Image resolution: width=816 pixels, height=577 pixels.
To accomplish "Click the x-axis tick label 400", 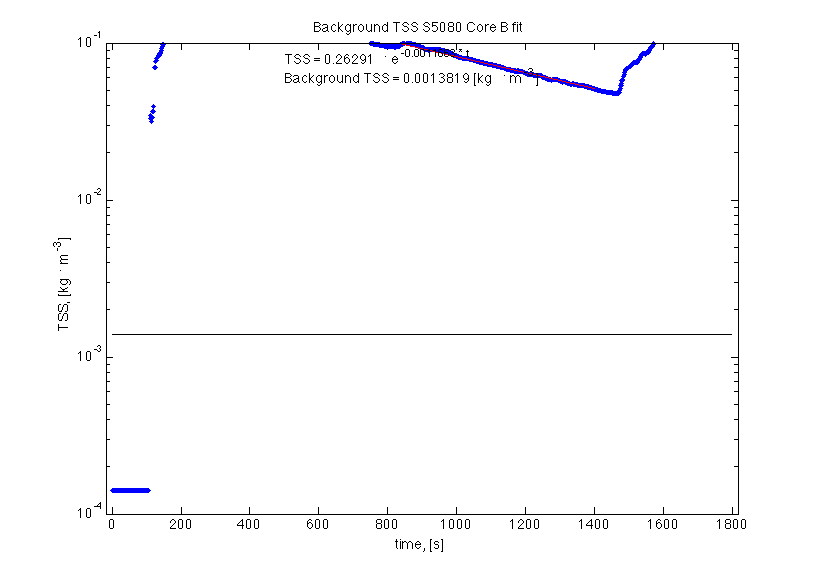I will 249,525.
